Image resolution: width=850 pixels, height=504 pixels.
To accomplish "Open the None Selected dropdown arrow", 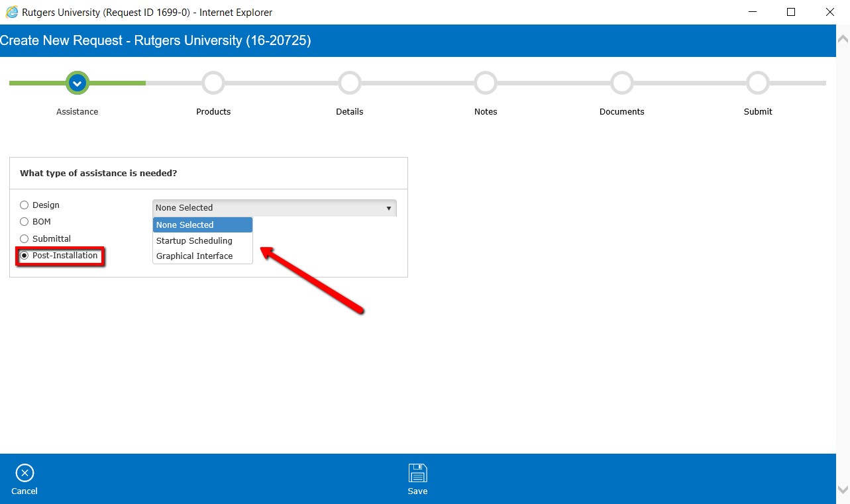I will click(389, 208).
